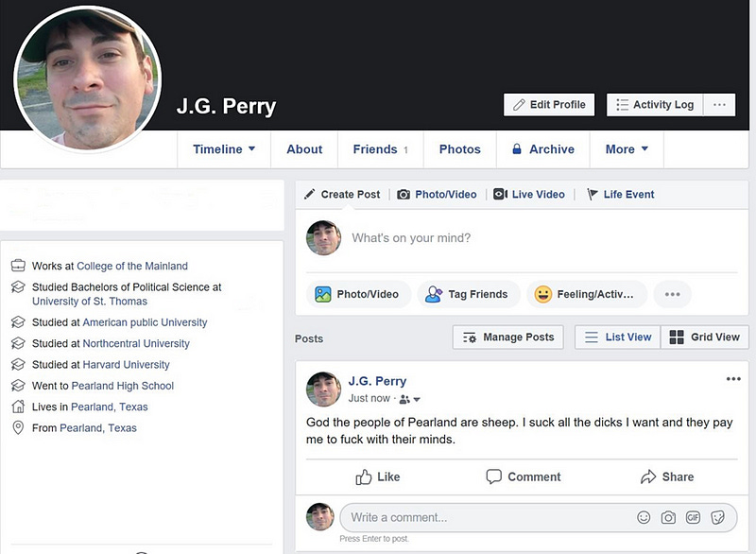Select Photo/Video in composer header
This screenshot has width=756, height=554.
pos(445,195)
